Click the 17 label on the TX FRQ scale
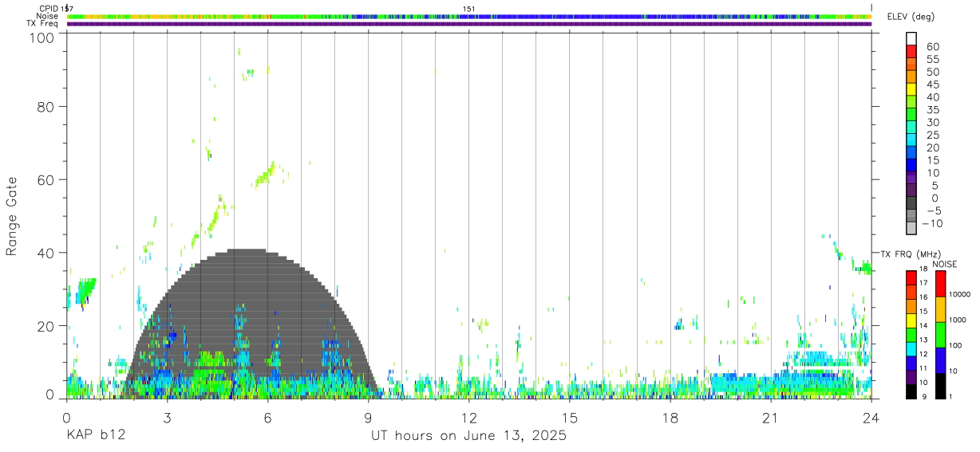Viewport: 980px width, 452px height. coord(925,283)
